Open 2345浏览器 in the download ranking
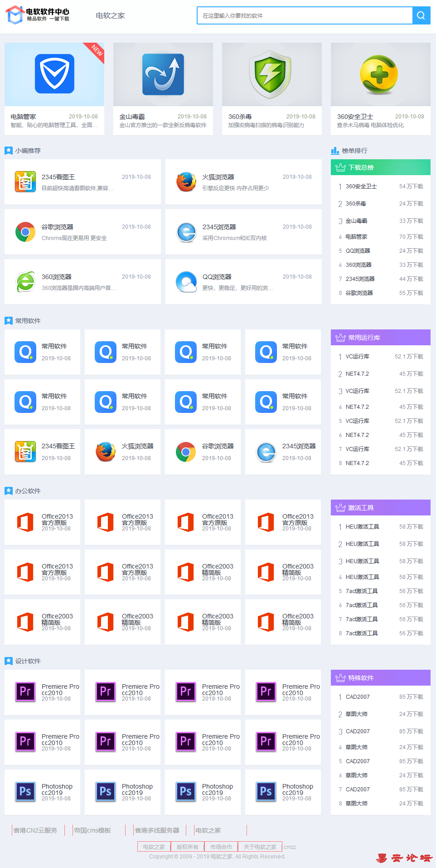Image resolution: width=436 pixels, height=868 pixels. (360, 279)
